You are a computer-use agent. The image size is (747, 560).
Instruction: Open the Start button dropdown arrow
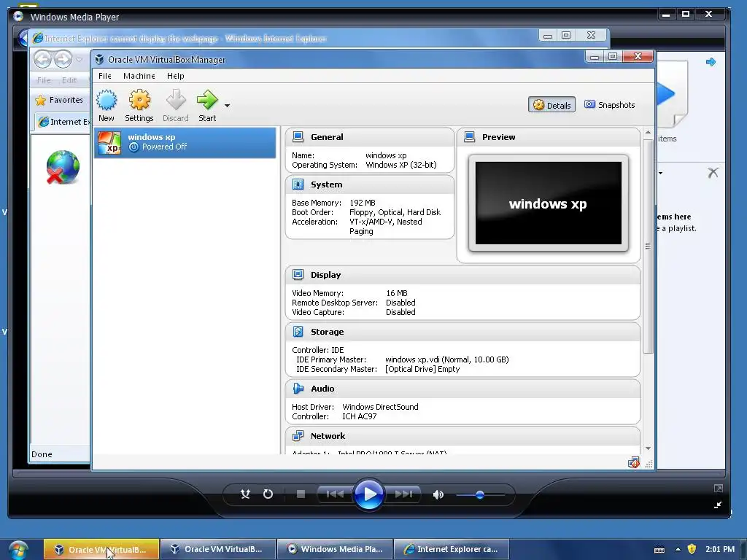[228, 105]
